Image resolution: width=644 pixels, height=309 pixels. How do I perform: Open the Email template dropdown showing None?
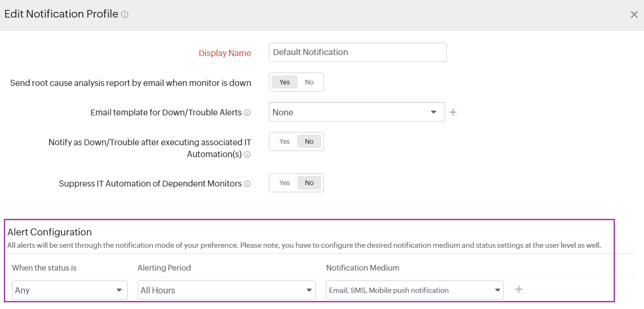click(356, 112)
